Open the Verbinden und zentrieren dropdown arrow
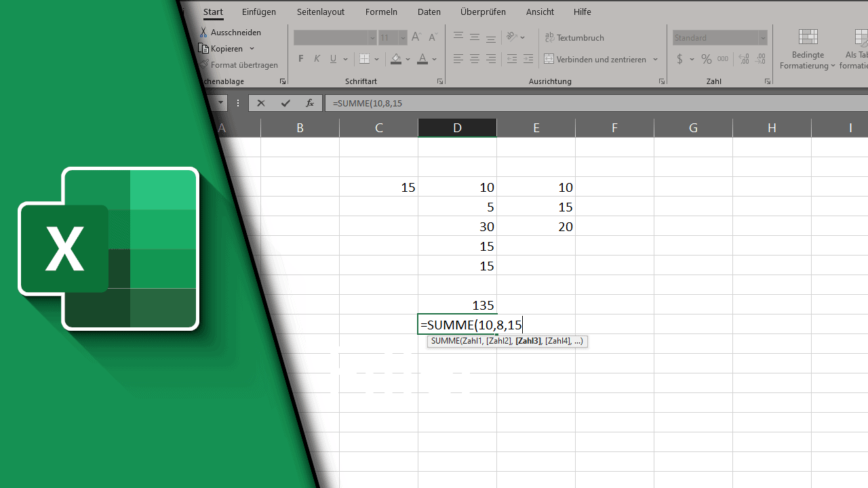Screen dimensions: 868x488 click(x=656, y=59)
